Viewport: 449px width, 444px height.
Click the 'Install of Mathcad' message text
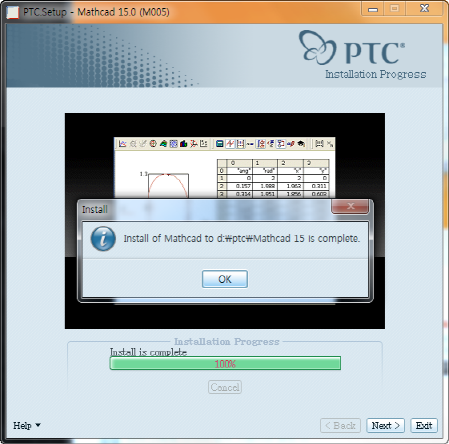pyautogui.click(x=242, y=239)
